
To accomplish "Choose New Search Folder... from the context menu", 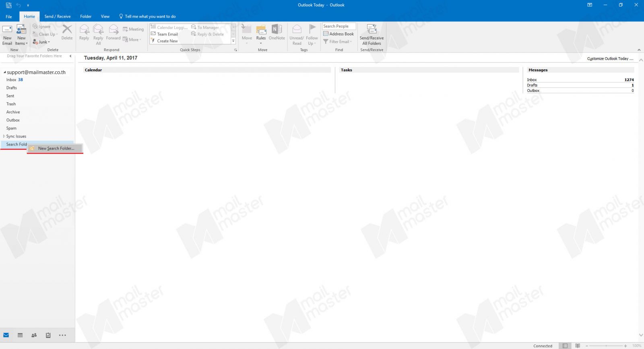I will 55,148.
